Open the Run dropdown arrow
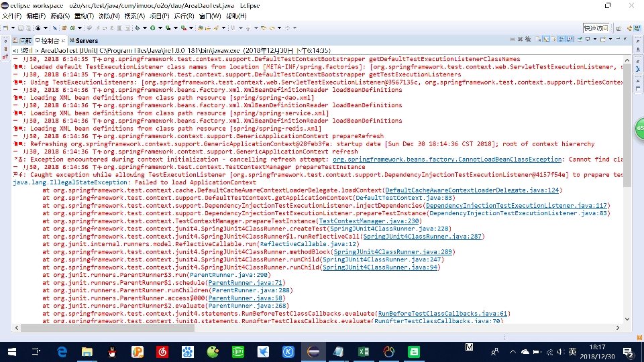 pyautogui.click(x=160, y=28)
